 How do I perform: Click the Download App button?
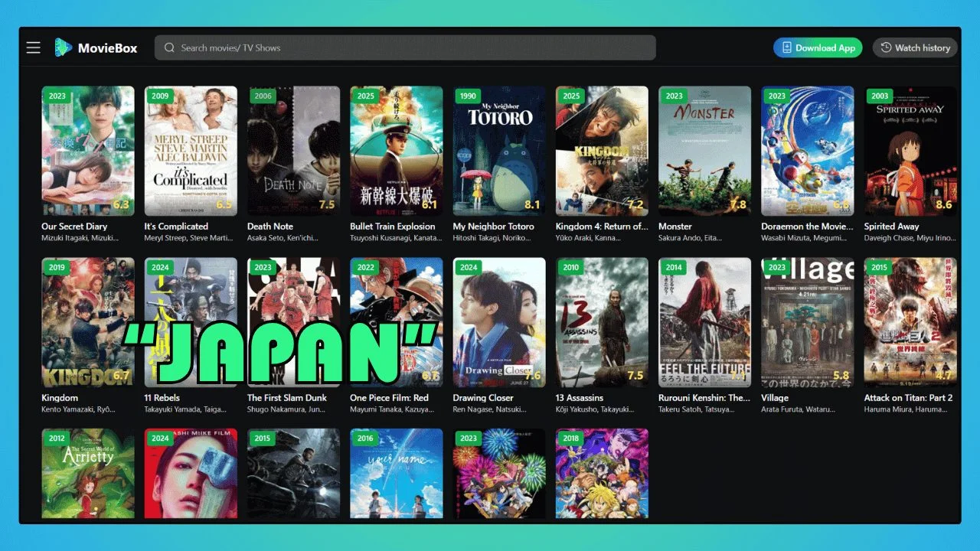click(x=818, y=47)
